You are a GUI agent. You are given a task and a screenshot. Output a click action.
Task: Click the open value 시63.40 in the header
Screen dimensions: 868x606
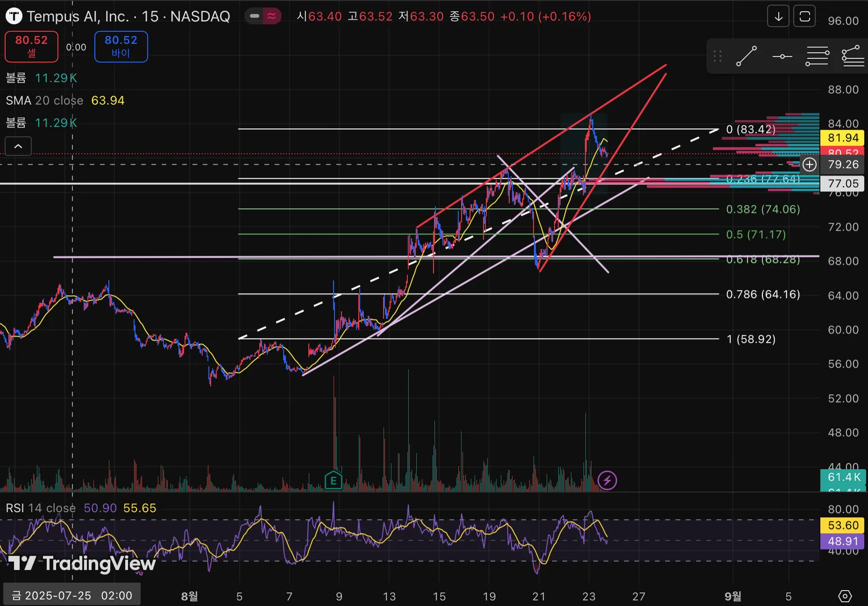click(x=319, y=16)
